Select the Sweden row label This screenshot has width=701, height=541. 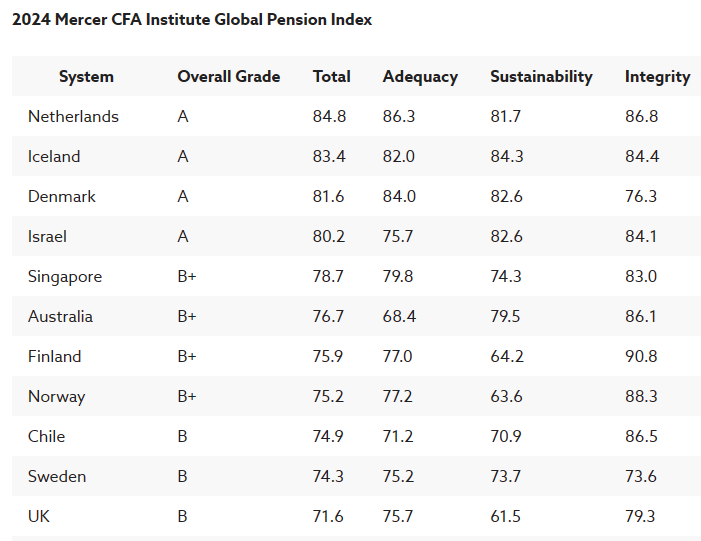[57, 477]
